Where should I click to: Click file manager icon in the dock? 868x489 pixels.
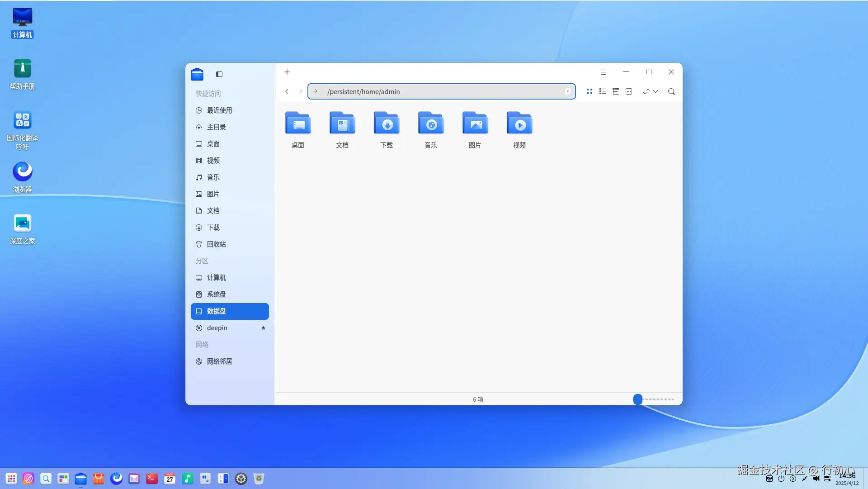point(81,479)
